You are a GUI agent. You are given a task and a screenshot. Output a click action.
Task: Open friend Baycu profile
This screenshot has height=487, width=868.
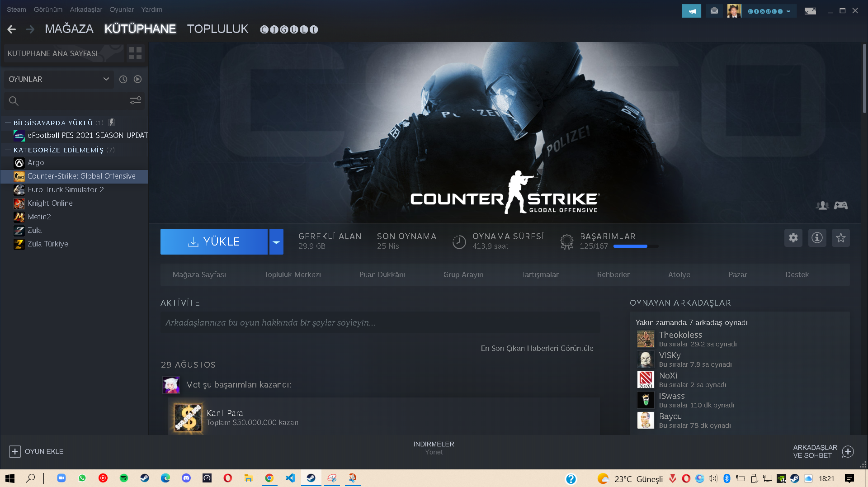click(x=670, y=416)
